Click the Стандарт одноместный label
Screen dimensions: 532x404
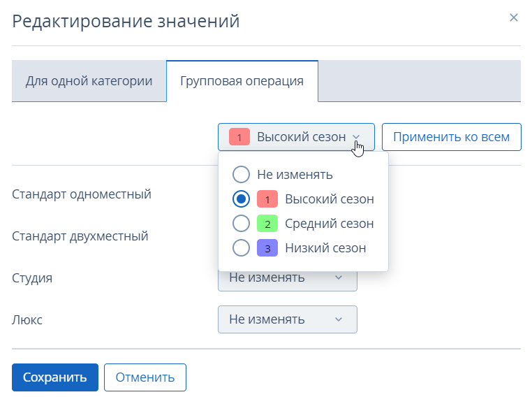pos(82,194)
